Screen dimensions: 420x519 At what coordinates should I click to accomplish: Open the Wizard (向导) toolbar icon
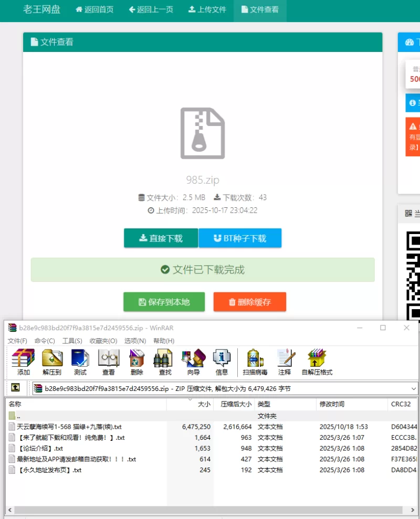point(193,362)
